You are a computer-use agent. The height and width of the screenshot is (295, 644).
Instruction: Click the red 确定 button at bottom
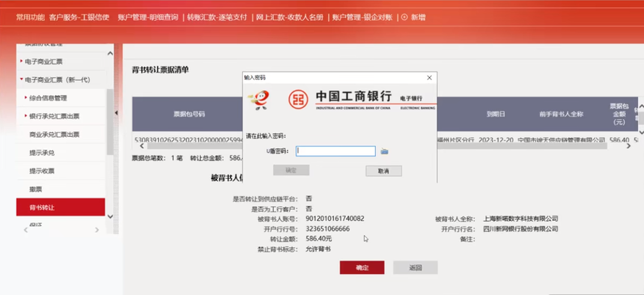(x=362, y=267)
